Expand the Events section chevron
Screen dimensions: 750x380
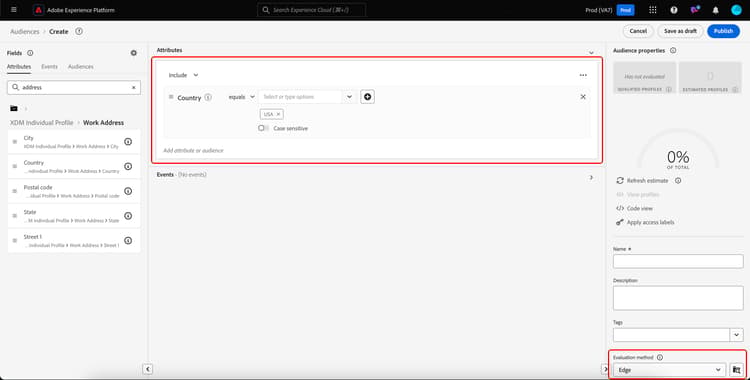click(591, 178)
